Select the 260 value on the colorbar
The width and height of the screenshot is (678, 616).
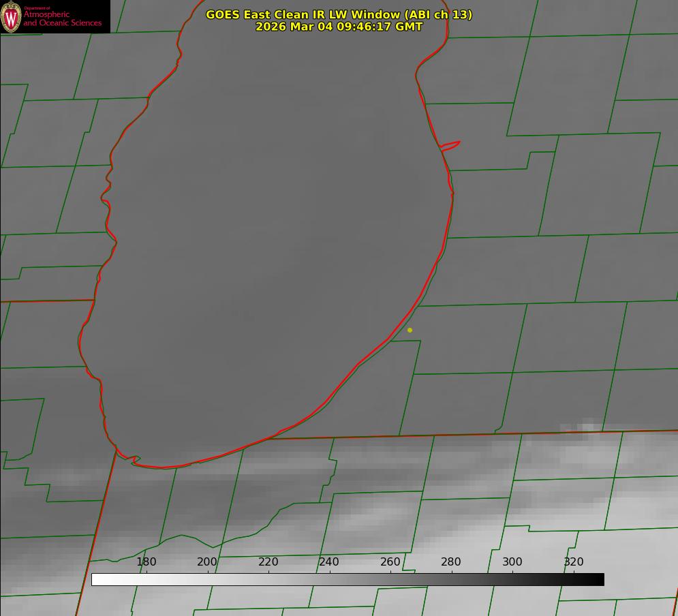click(390, 561)
